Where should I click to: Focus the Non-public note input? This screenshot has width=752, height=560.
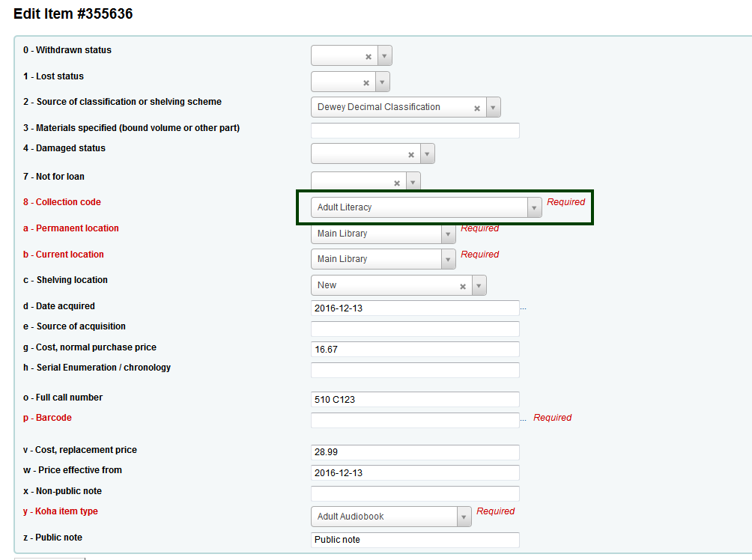click(414, 493)
